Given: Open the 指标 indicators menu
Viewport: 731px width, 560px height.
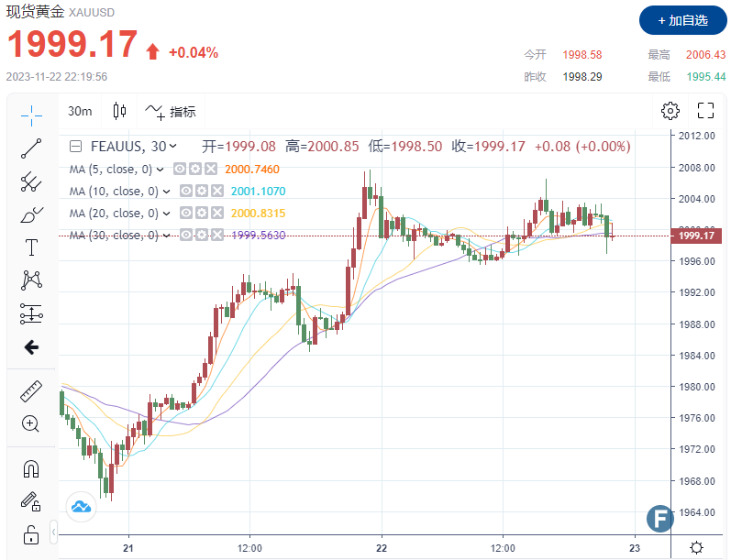Looking at the screenshot, I should (170, 112).
